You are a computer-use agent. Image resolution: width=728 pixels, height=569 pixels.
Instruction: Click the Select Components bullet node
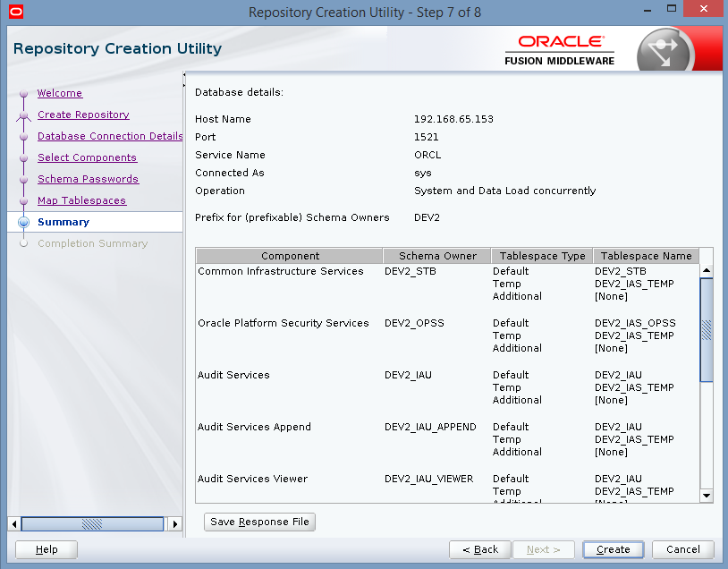pos(23,158)
